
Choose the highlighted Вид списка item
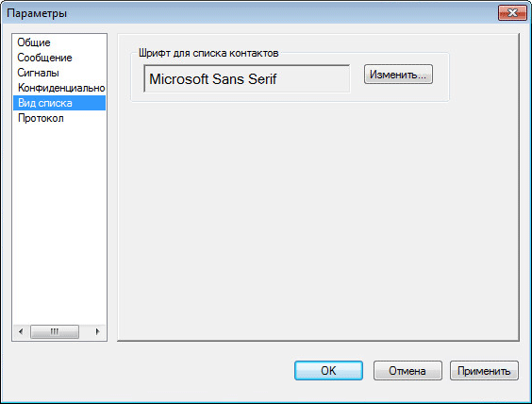point(59,103)
